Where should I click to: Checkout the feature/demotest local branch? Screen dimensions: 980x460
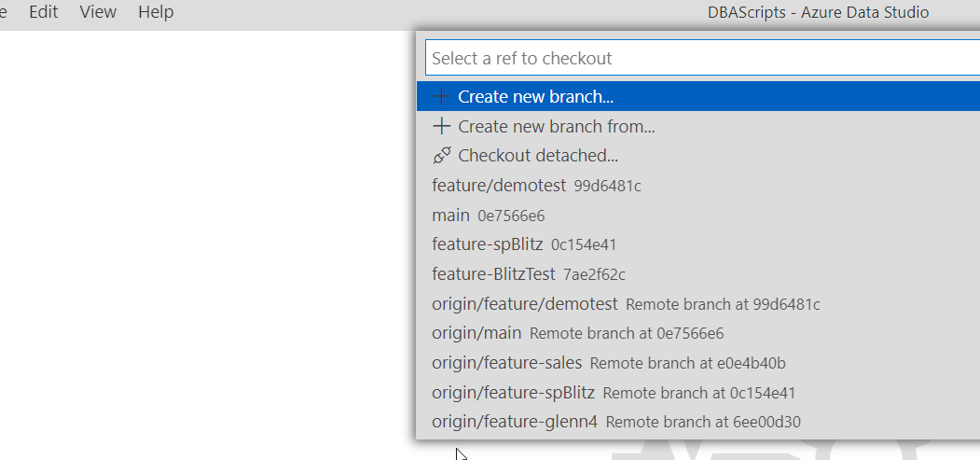(499, 186)
